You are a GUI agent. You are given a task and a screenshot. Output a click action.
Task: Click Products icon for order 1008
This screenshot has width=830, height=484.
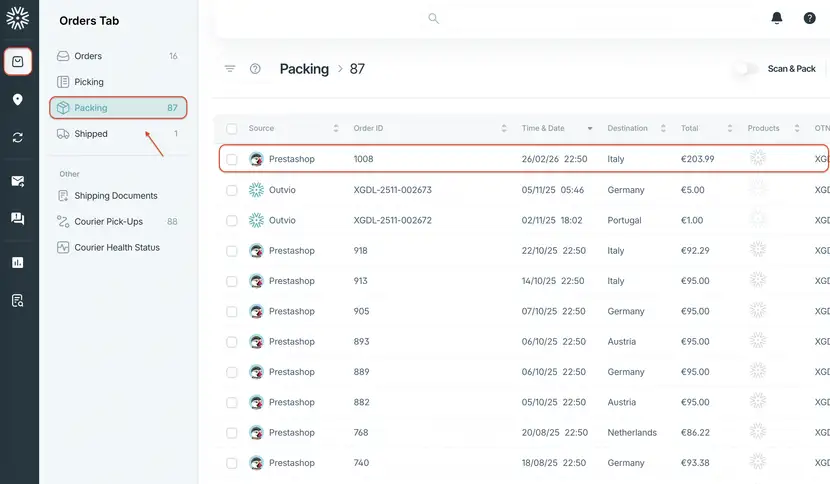coord(758,158)
